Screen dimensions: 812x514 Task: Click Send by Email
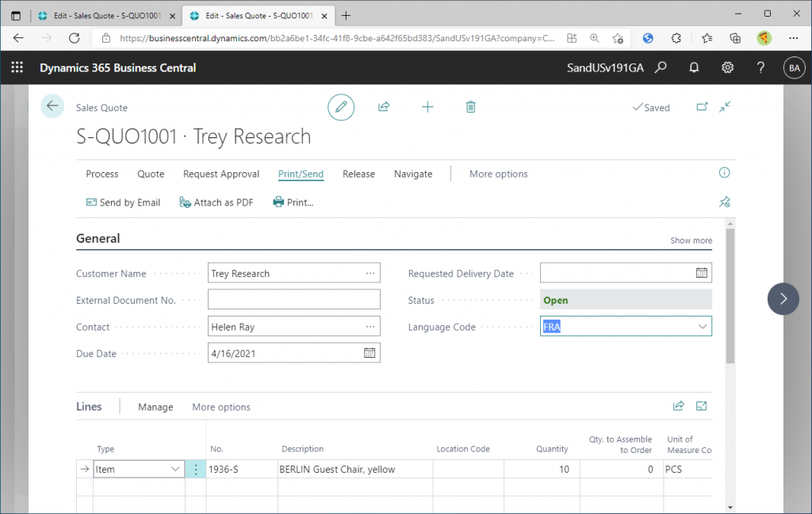(123, 202)
